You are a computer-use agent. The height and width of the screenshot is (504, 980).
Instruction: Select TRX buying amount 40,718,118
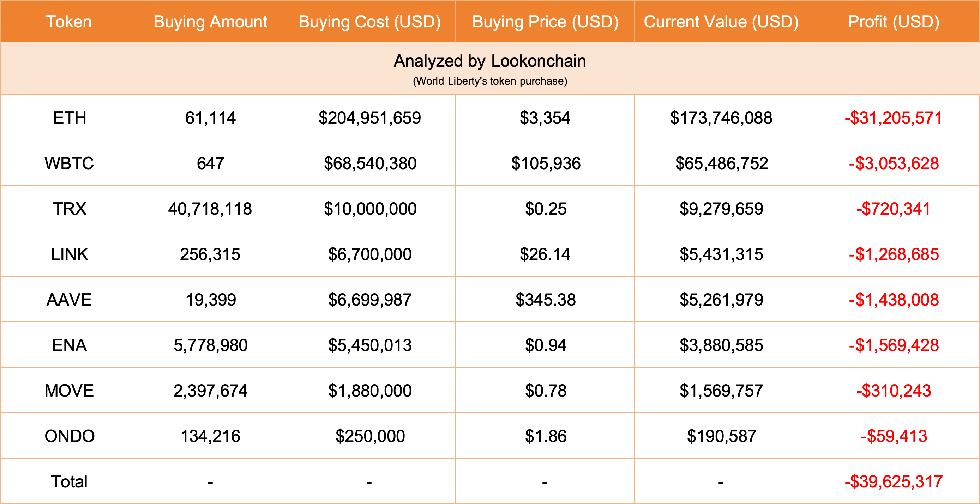tap(210, 209)
